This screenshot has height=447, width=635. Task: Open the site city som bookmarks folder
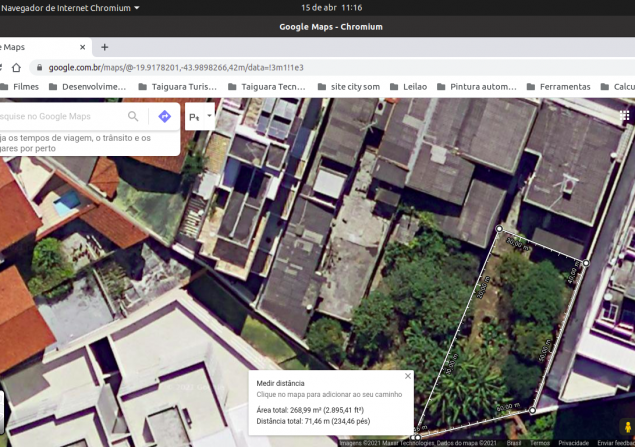click(349, 87)
